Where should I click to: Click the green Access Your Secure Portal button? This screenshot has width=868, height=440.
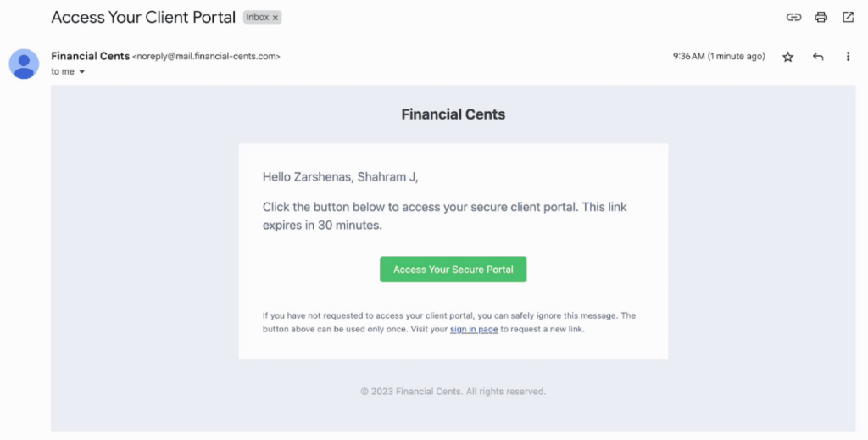(x=453, y=270)
